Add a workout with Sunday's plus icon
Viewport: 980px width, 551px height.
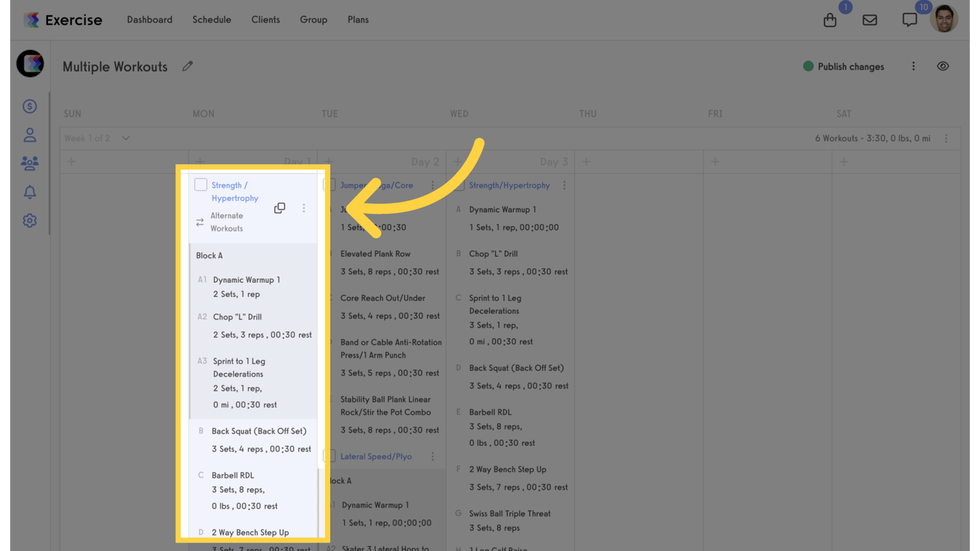point(72,161)
